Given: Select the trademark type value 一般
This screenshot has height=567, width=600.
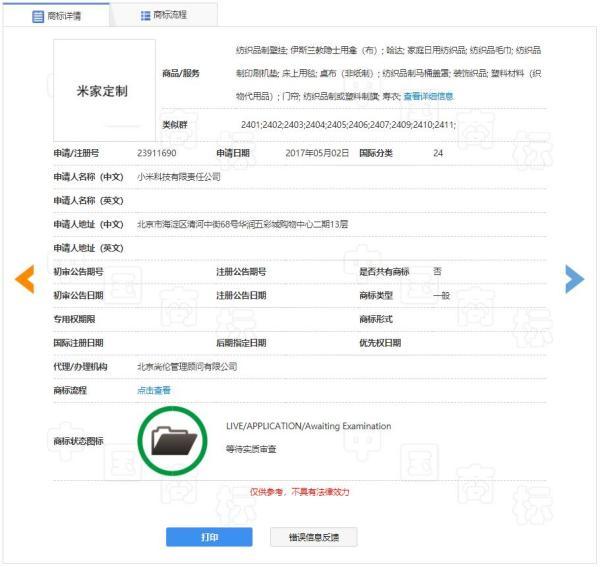Looking at the screenshot, I should pos(441,295).
